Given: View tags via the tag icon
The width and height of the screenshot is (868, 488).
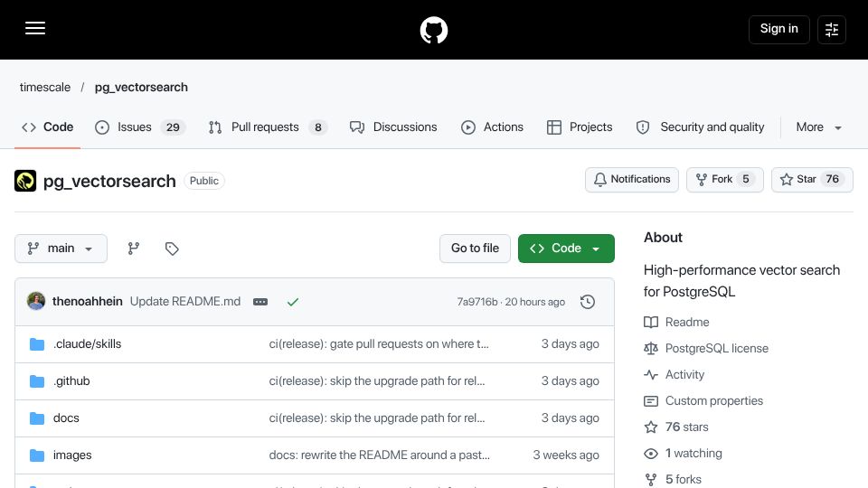Looking at the screenshot, I should tap(172, 249).
